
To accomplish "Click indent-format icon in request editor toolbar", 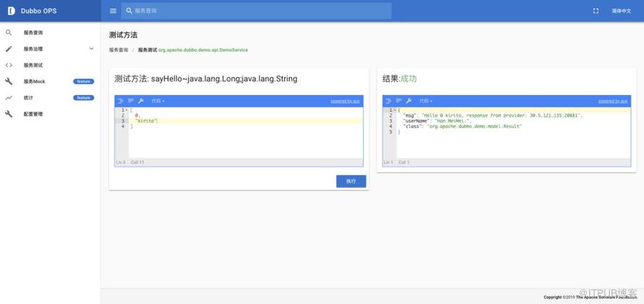I will (120, 101).
